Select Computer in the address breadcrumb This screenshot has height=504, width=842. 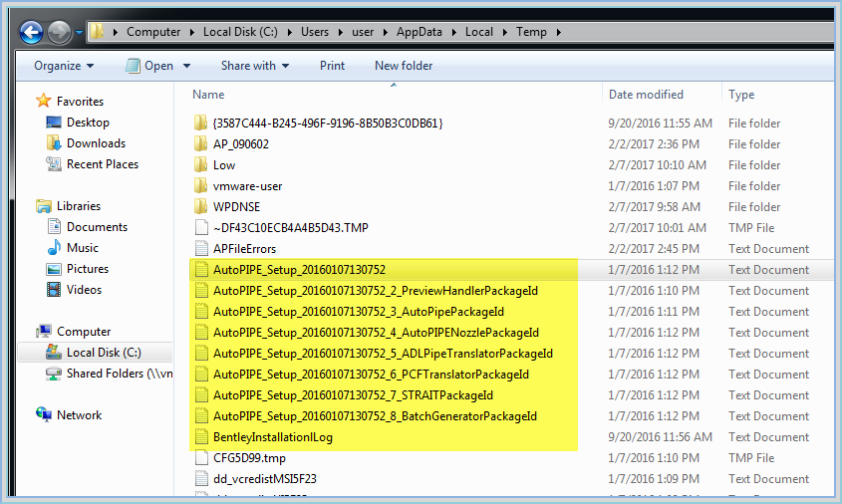[153, 32]
